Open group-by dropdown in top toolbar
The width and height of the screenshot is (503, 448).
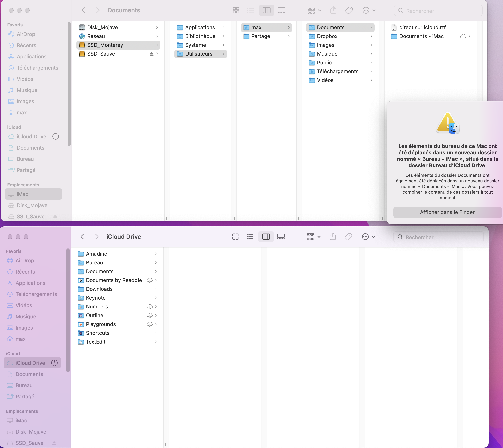[314, 10]
